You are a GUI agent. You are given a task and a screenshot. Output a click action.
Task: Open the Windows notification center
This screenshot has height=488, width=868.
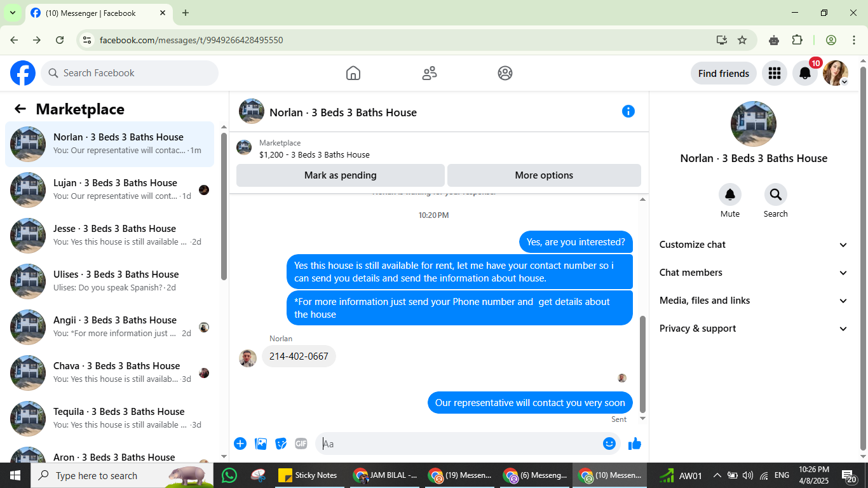pyautogui.click(x=850, y=475)
